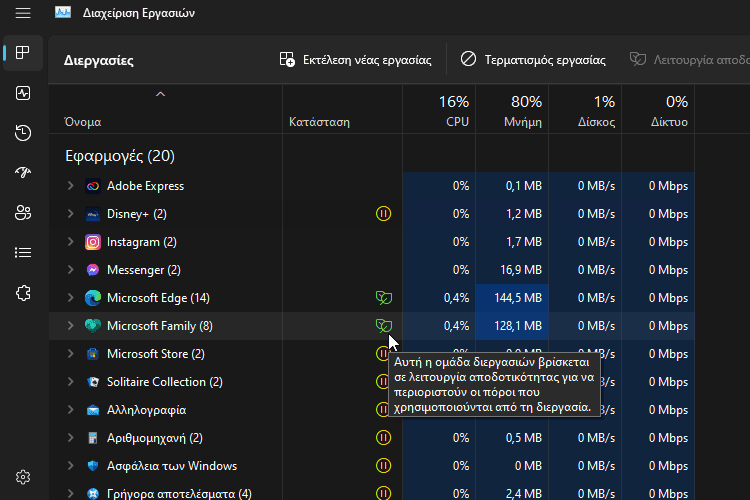
Task: Click the Γρήγορα αποτελέσματα app icon
Action: [93, 493]
